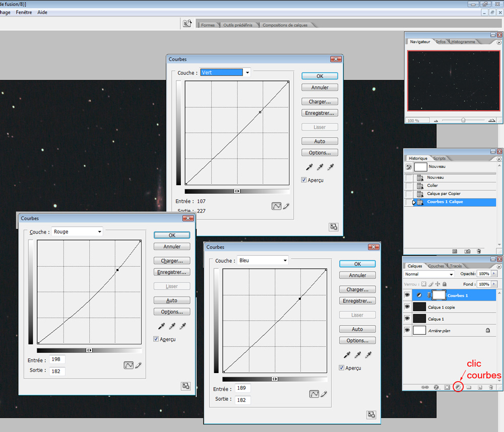Click OK in the Vert Courbes dialog
Image resolution: width=504 pixels, height=432 pixels.
pos(320,76)
